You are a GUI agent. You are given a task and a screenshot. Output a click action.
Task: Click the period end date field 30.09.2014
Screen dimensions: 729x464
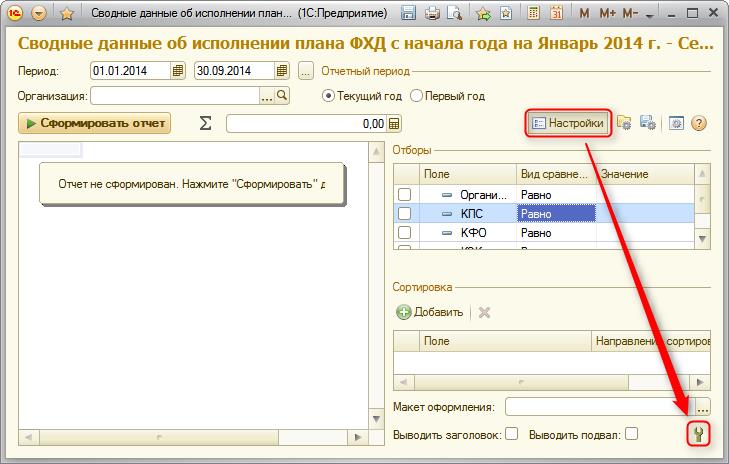pyautogui.click(x=234, y=71)
